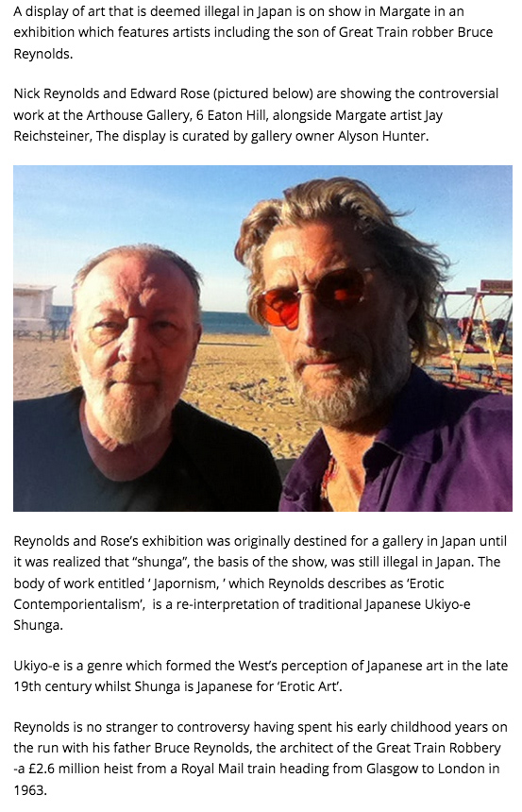Click the white beach hut in the photo
Viewport: 522px width, 812px height.
point(34,310)
